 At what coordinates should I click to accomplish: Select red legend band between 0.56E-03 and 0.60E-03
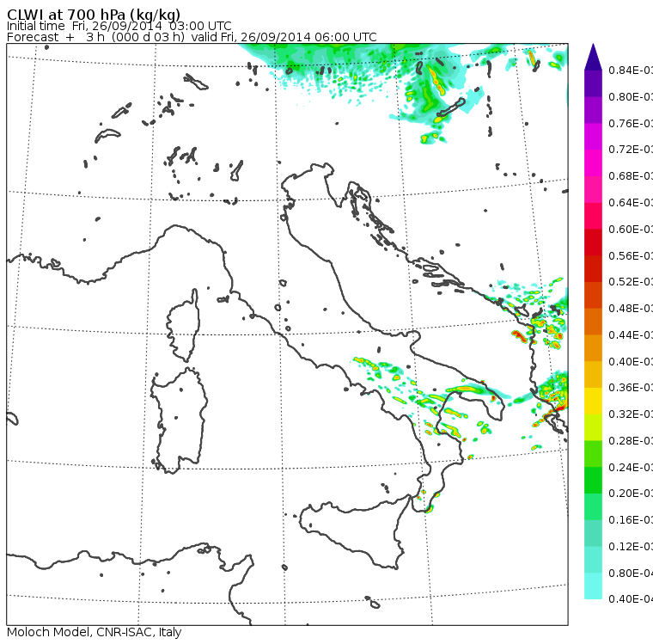593,242
